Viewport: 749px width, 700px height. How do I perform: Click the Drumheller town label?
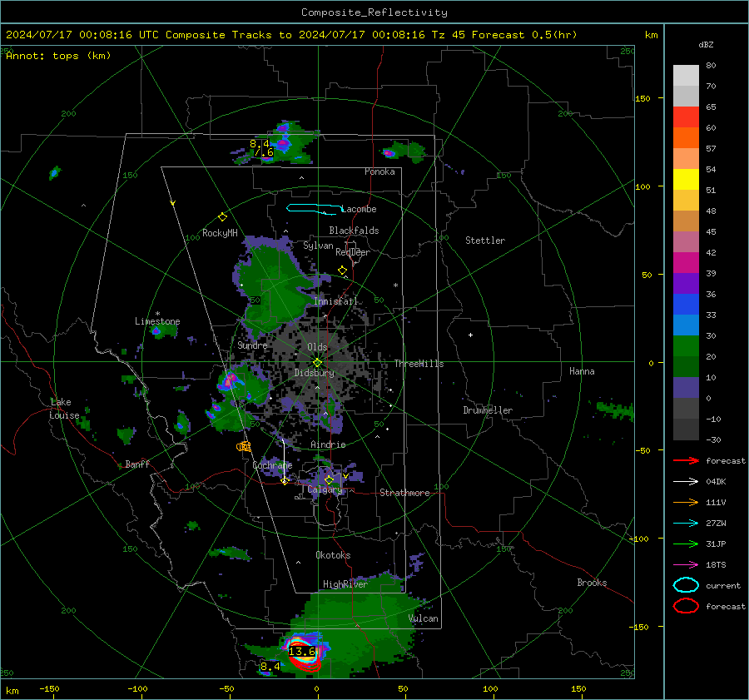click(x=488, y=410)
